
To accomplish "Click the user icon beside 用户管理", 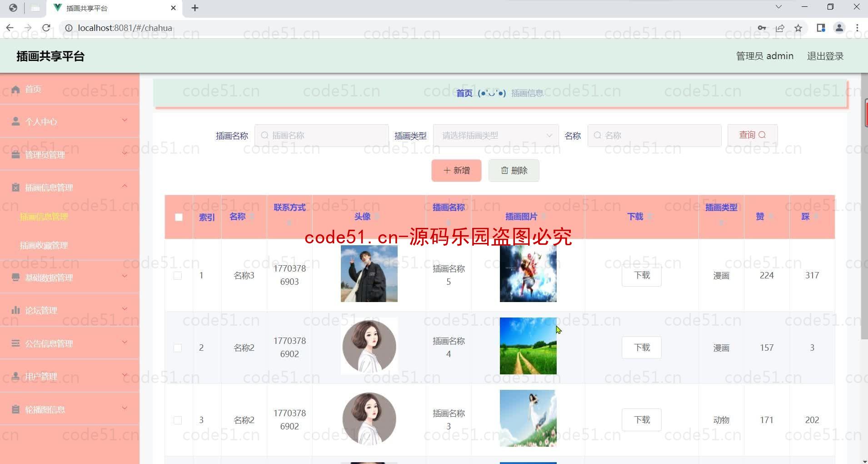I will [x=16, y=376].
